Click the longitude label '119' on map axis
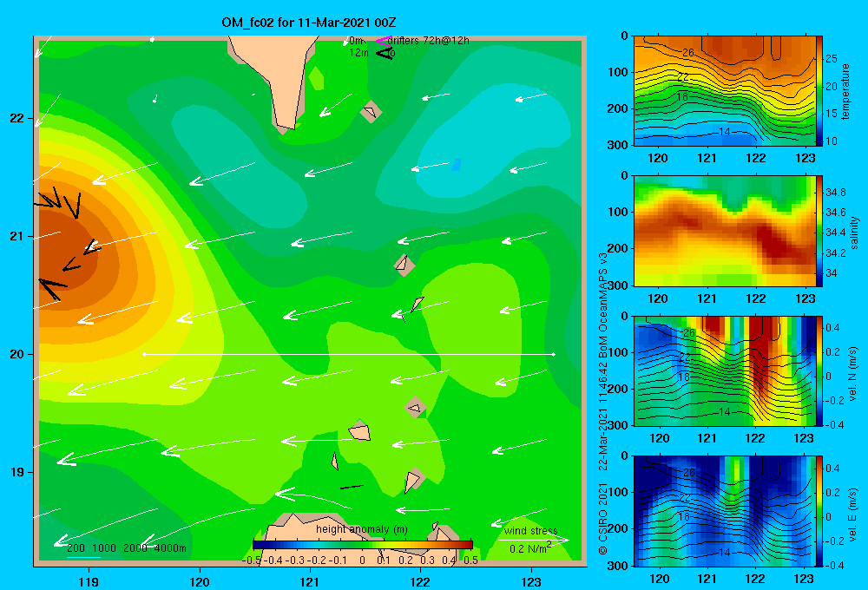This screenshot has width=868, height=590. [x=89, y=581]
